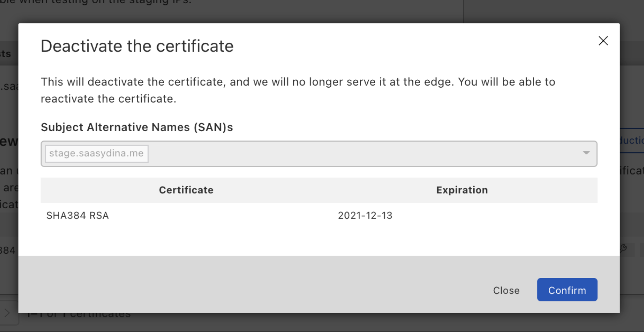
Task: Click the blank area under the certificate table
Action: pyautogui.click(x=319, y=242)
